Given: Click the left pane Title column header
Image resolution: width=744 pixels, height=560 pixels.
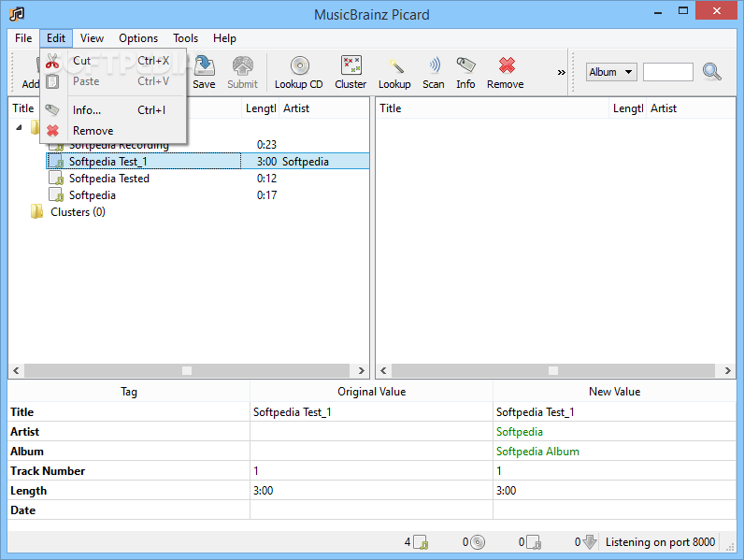Looking at the screenshot, I should coord(125,108).
